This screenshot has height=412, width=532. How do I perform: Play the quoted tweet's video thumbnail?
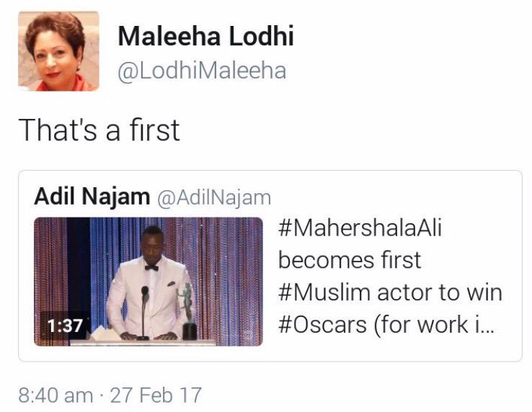[x=148, y=282]
